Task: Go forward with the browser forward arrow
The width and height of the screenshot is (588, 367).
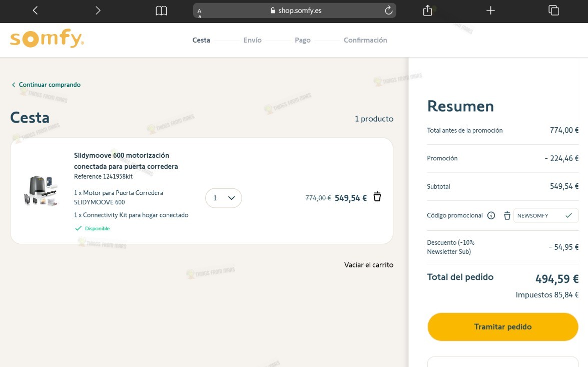Action: click(98, 11)
